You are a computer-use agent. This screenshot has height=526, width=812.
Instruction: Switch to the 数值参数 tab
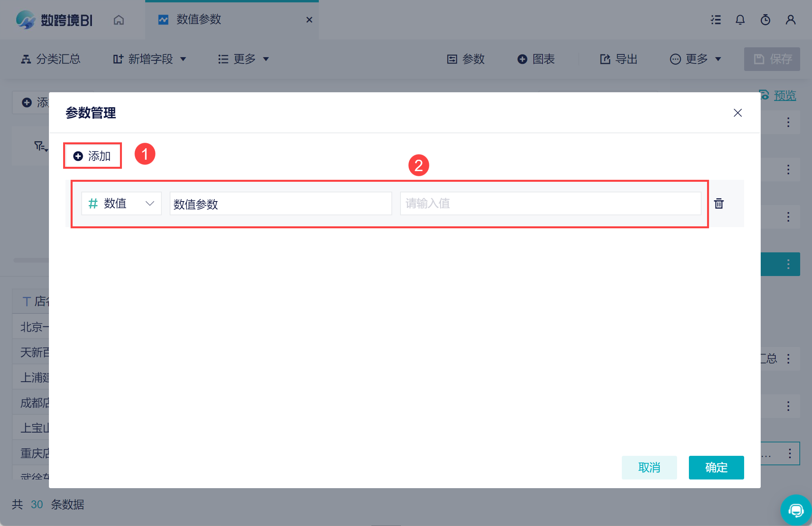198,19
